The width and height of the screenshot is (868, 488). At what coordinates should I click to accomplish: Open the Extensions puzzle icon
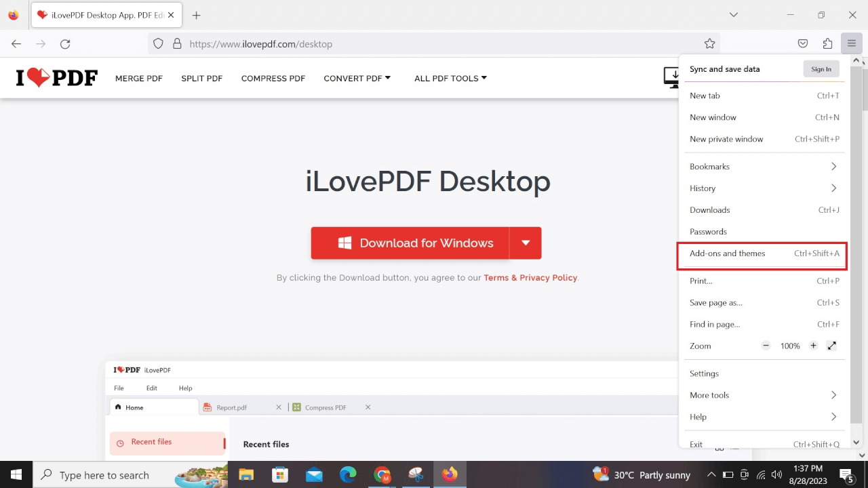click(827, 44)
